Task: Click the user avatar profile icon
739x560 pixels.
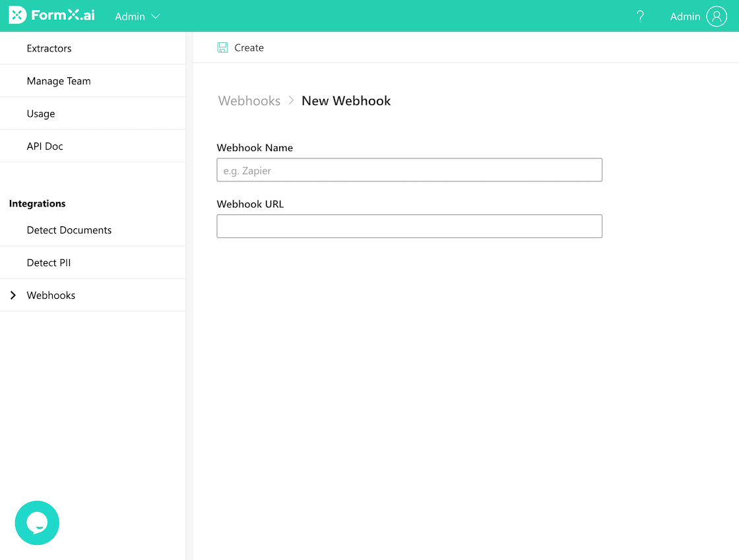Action: [x=716, y=16]
